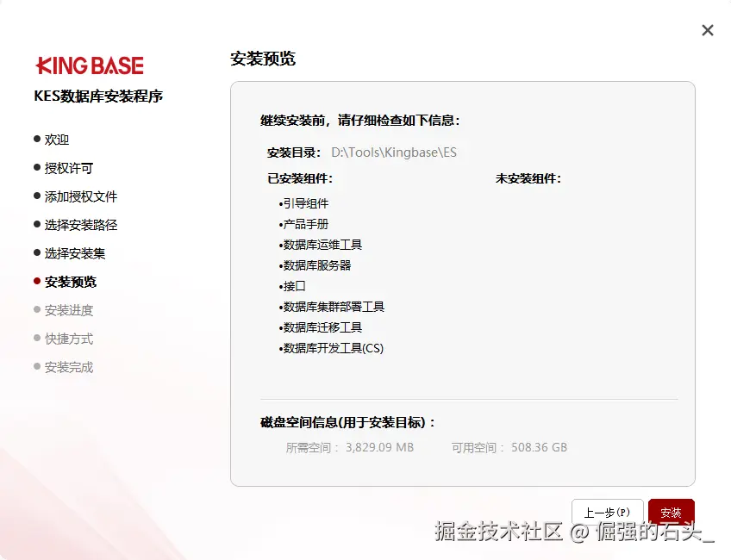Click the 未安装组件 heading
The image size is (731, 560).
[x=528, y=178]
